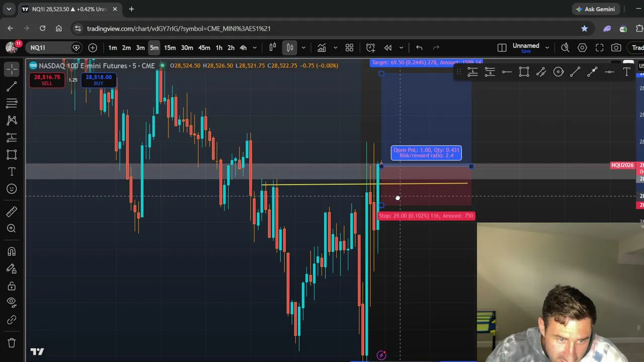644x362 pixels.
Task: Switch to the 1m timeframe
Action: pos(113,48)
